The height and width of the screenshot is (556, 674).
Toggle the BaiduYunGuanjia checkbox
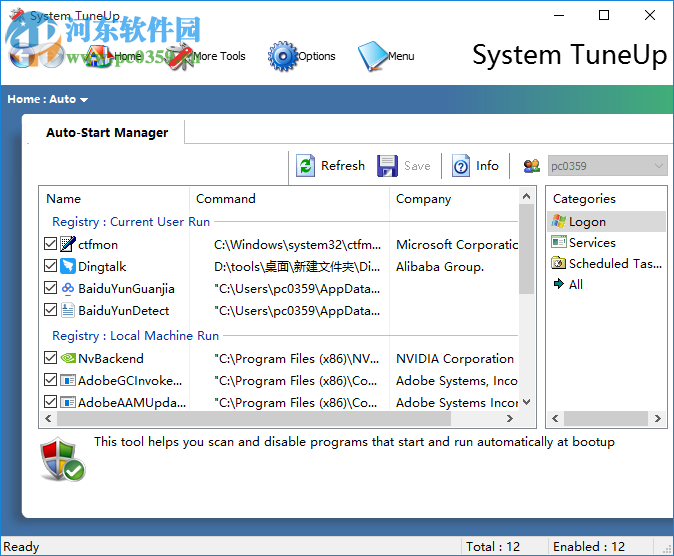pos(50,288)
